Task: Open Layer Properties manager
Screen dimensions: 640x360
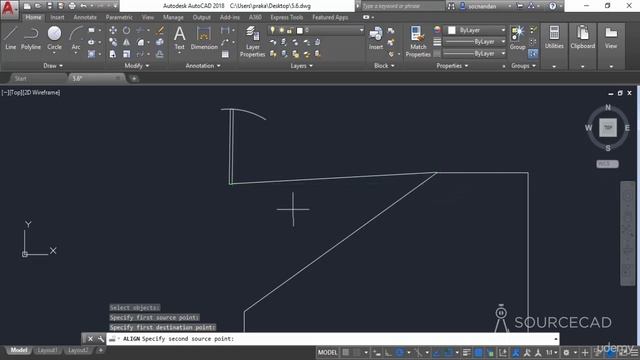Action: [253, 41]
